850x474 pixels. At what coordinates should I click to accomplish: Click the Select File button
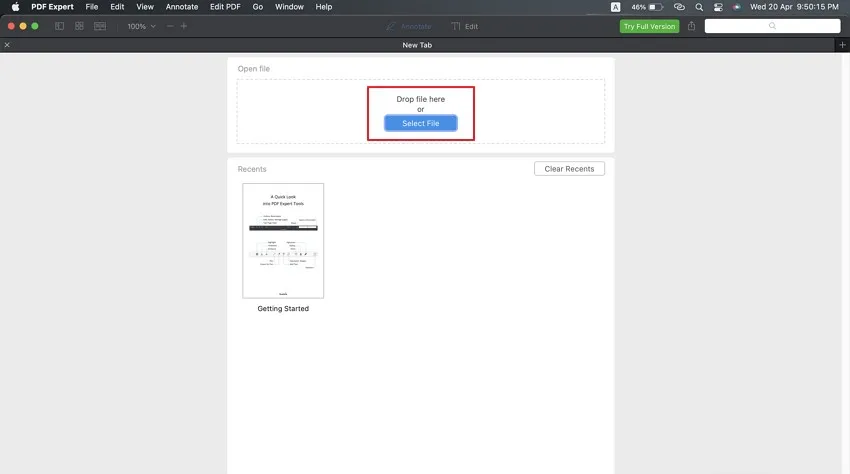[x=421, y=123]
